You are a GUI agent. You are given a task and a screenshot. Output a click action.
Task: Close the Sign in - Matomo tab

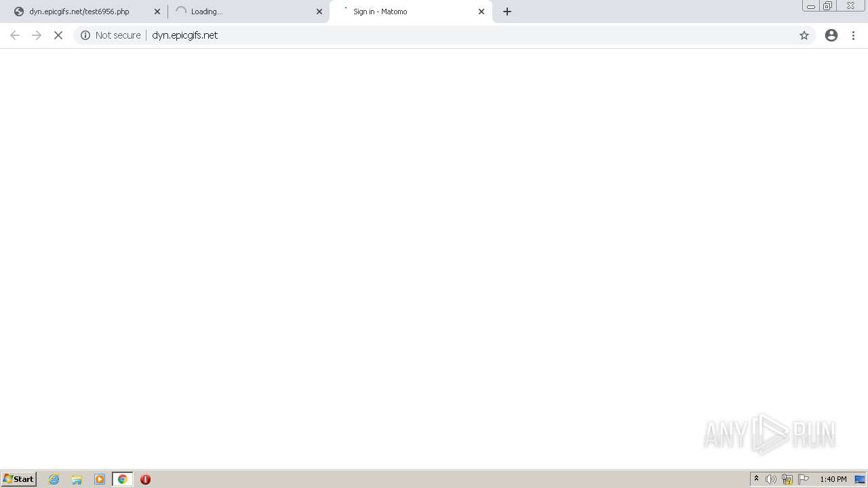(481, 12)
